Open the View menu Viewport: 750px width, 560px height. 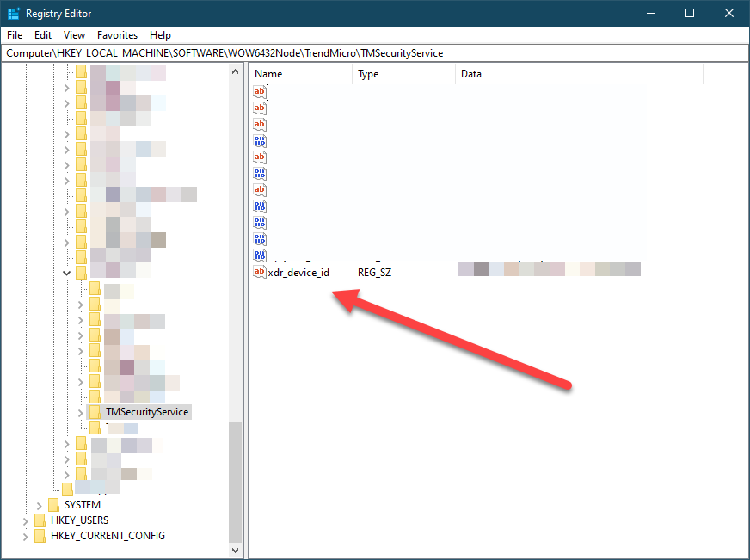pyautogui.click(x=74, y=35)
